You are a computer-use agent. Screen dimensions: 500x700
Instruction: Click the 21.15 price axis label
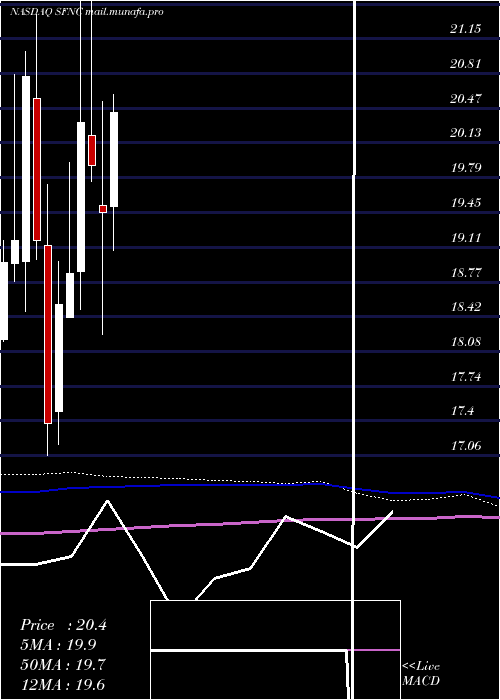point(466,29)
